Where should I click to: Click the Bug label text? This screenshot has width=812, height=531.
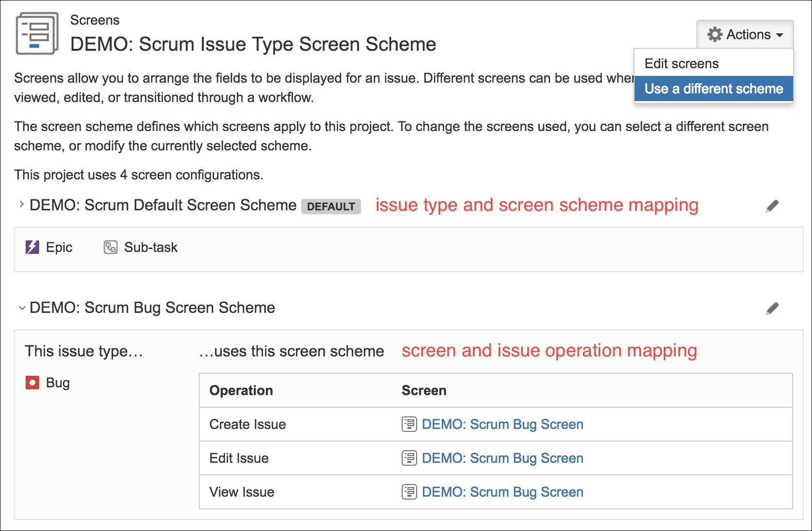tap(58, 383)
